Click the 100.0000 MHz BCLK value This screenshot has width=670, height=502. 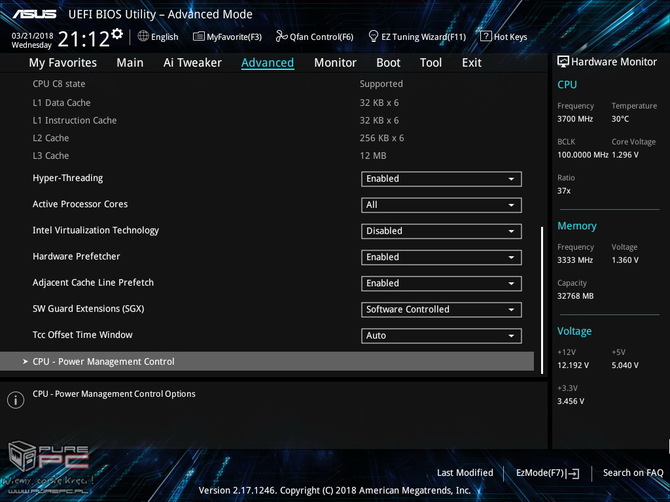pos(583,155)
